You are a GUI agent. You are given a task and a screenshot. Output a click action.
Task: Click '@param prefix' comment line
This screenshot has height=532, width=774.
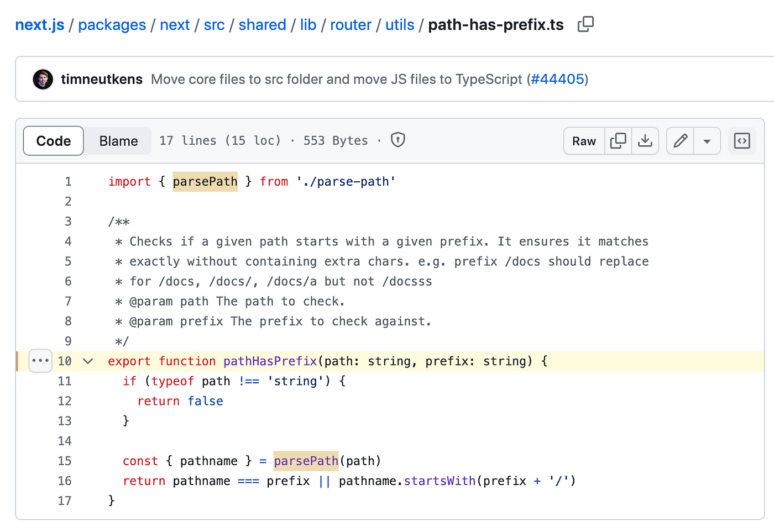(273, 322)
